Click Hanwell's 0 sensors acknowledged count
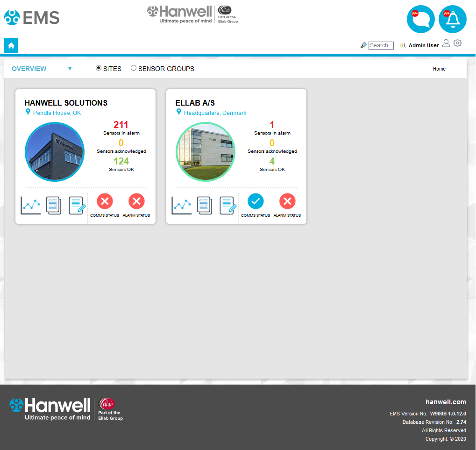 click(x=121, y=143)
